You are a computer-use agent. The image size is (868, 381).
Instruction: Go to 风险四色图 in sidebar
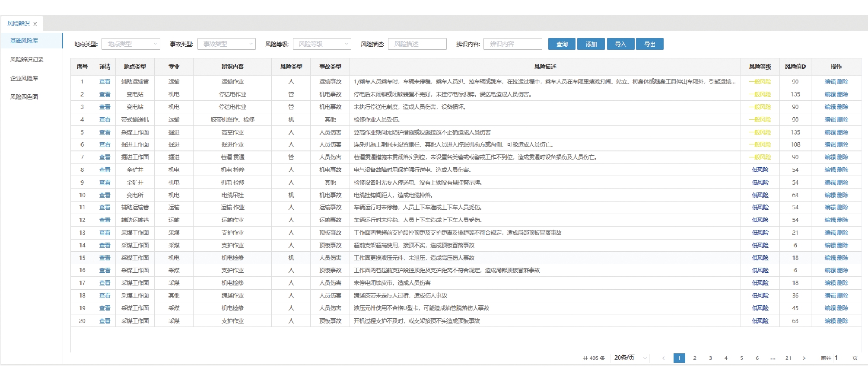point(24,97)
